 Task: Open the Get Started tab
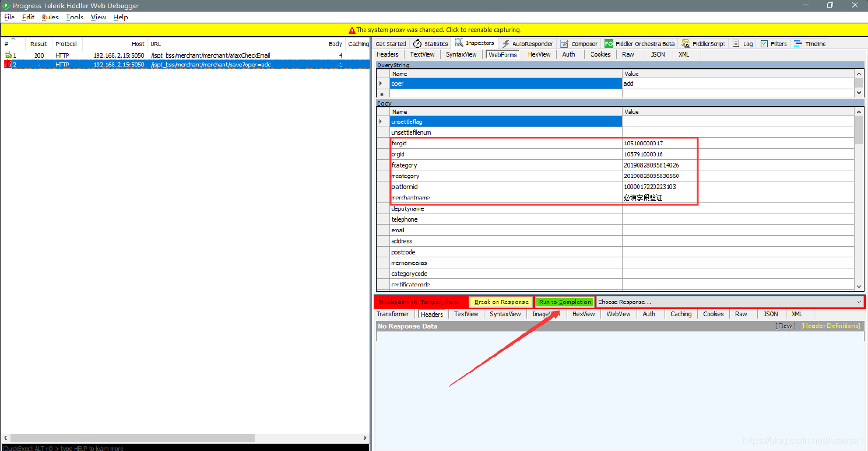click(391, 44)
